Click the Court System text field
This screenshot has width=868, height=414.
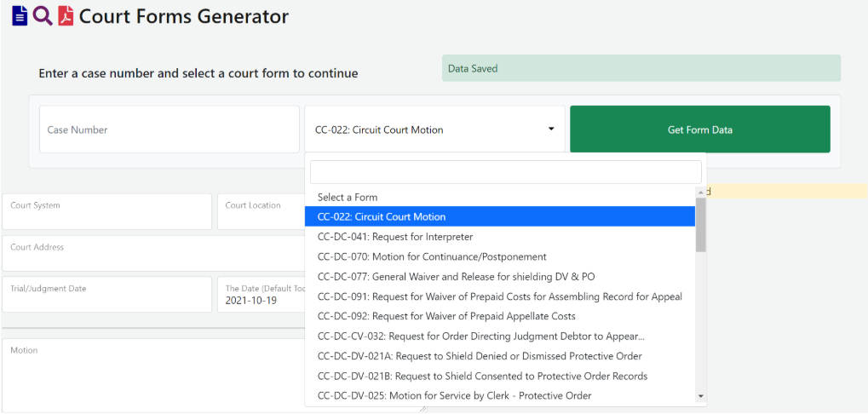[x=106, y=211]
